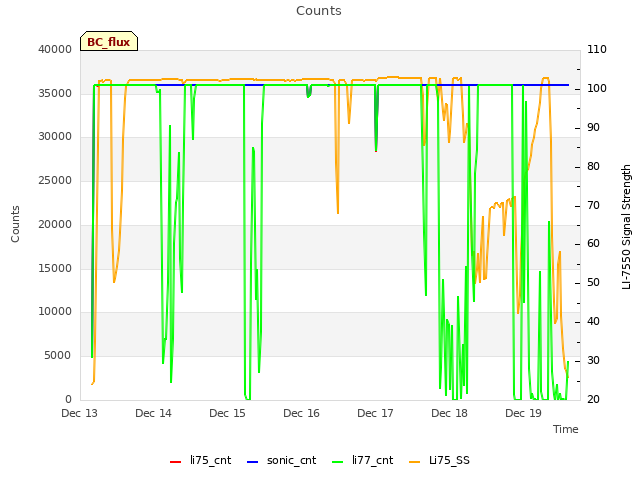Click the 20000 left axis value

pyautogui.click(x=55, y=224)
